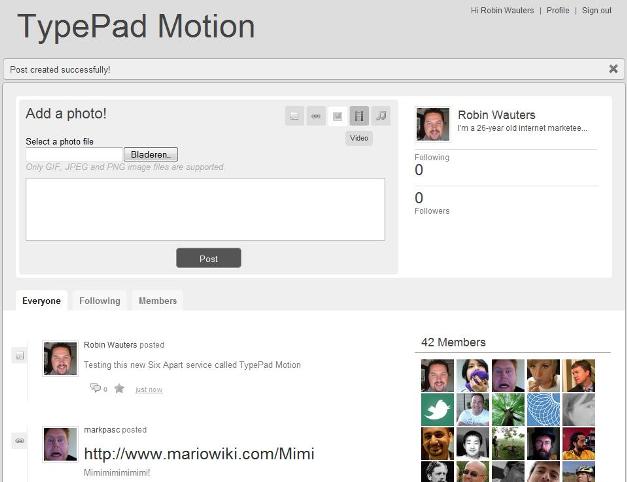Select the text message post type icon

(x=294, y=116)
